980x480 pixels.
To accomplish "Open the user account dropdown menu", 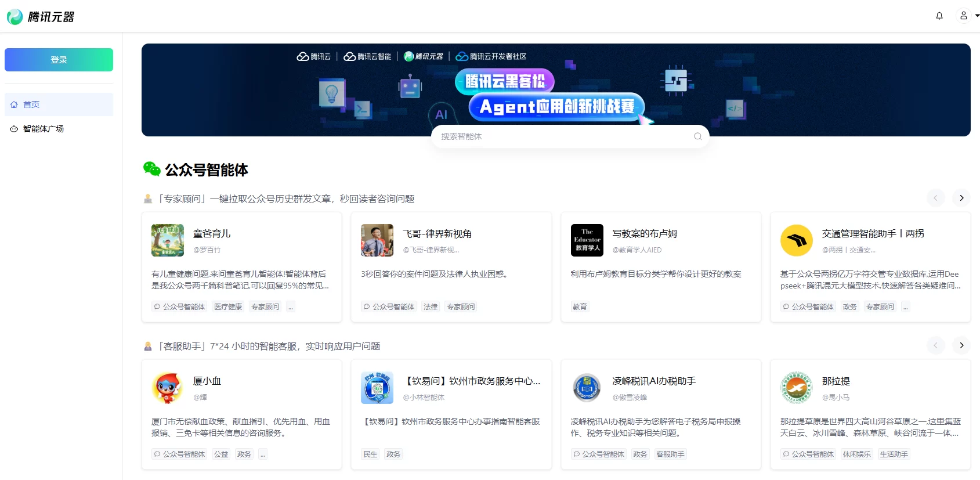I will pyautogui.click(x=968, y=16).
